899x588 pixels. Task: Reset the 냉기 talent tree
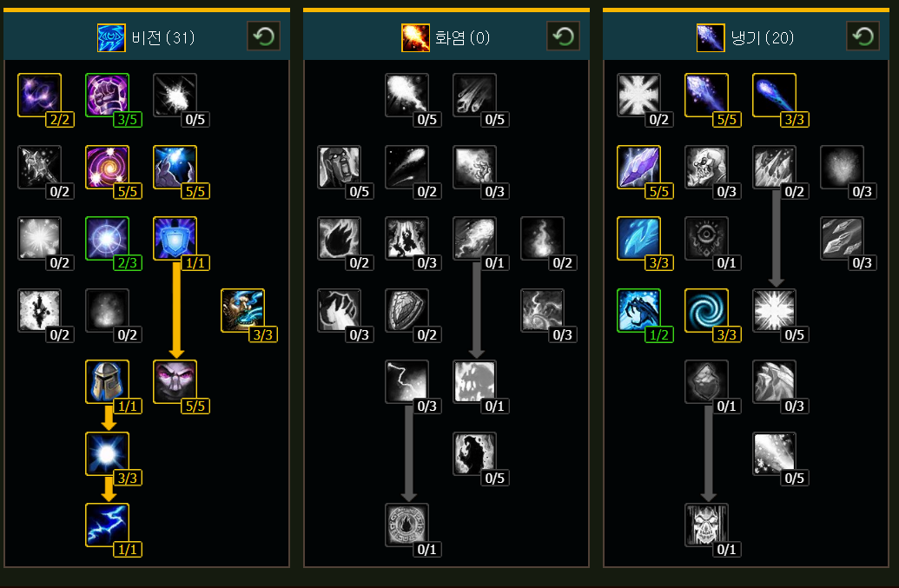[863, 36]
